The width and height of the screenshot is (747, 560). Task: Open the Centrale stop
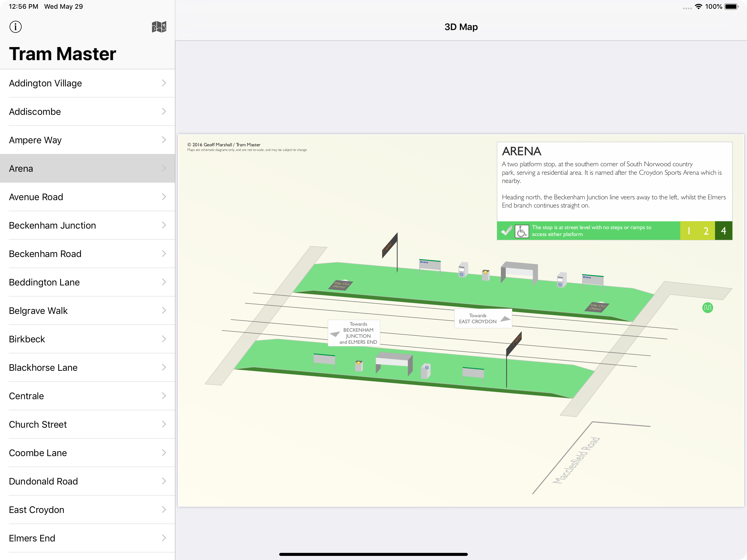click(87, 396)
